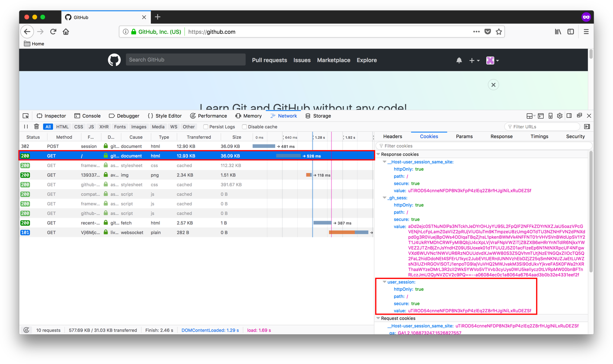The image size is (613, 364).
Task: Save the page to Pocket
Action: pyautogui.click(x=488, y=32)
